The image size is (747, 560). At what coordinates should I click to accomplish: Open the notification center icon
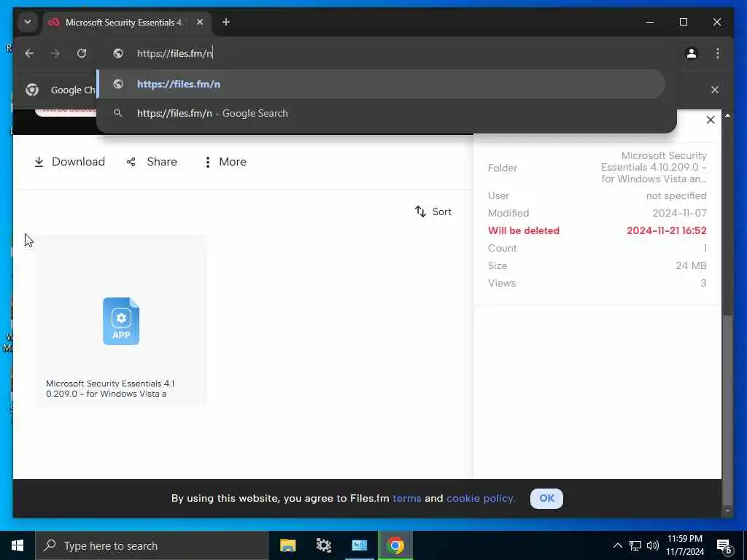click(x=724, y=545)
